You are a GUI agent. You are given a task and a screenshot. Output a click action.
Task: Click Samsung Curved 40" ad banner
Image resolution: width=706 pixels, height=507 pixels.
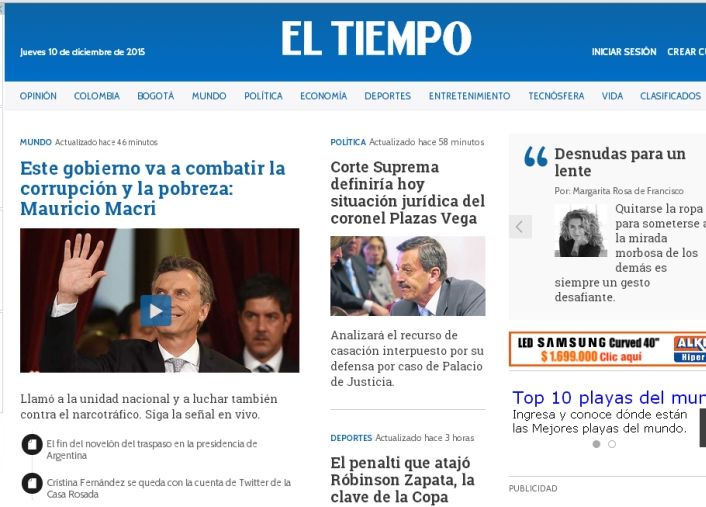(x=607, y=349)
